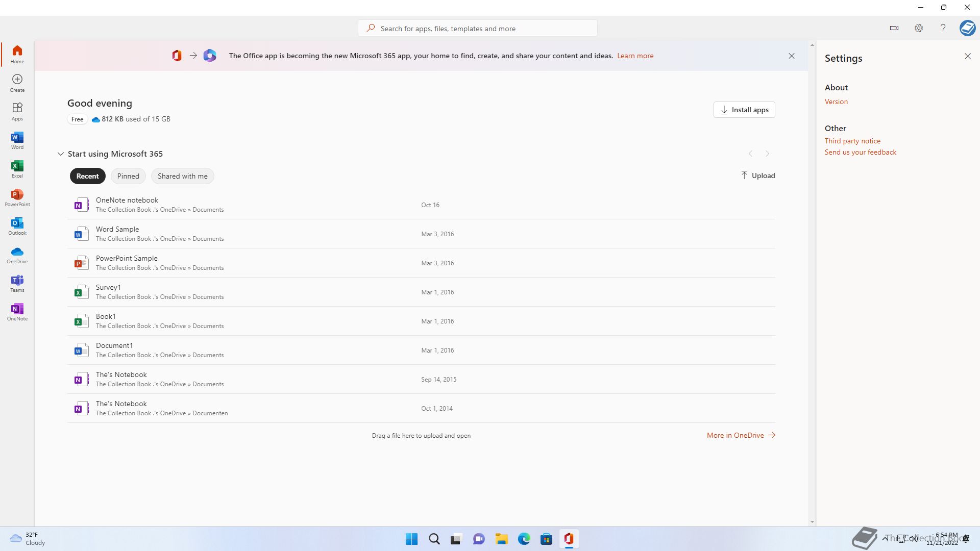980x551 pixels.
Task: Open settings gear icon in header
Action: (x=919, y=28)
